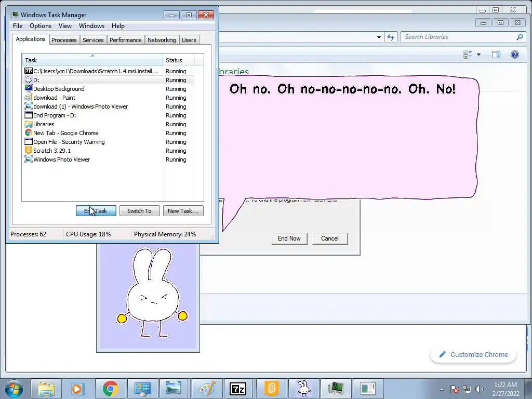The height and width of the screenshot is (399, 532).
Task: Sort by the Task column header
Action: (92, 60)
